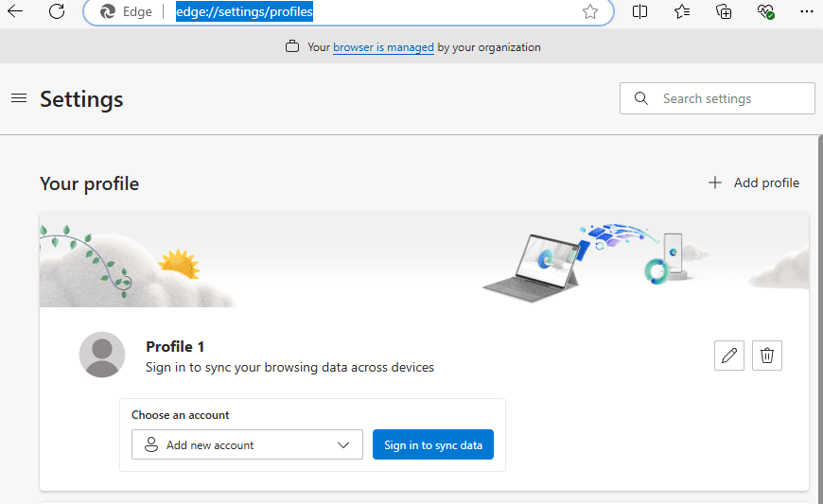Go back using the back arrow
The height and width of the screenshot is (504, 823).
click(x=15, y=11)
